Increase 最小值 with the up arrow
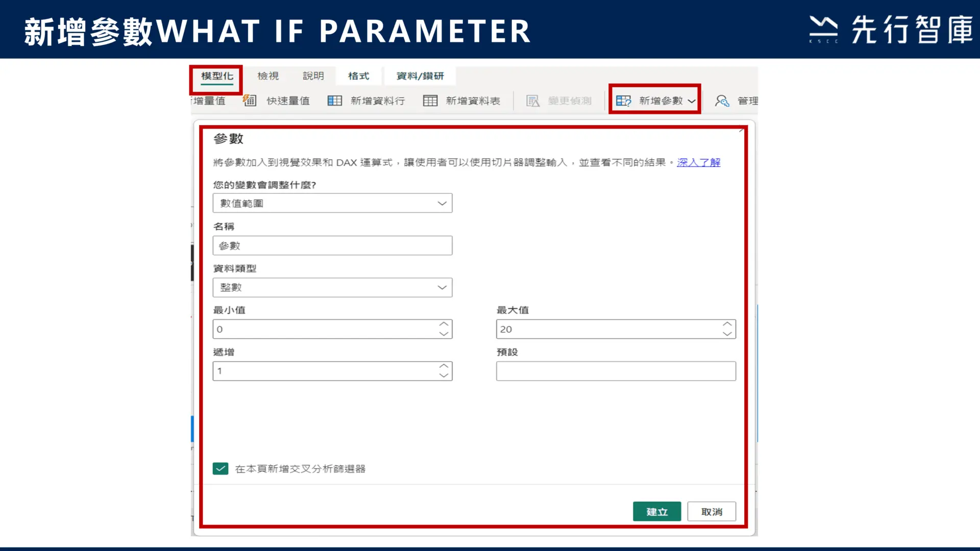Image resolution: width=980 pixels, height=551 pixels. (444, 324)
